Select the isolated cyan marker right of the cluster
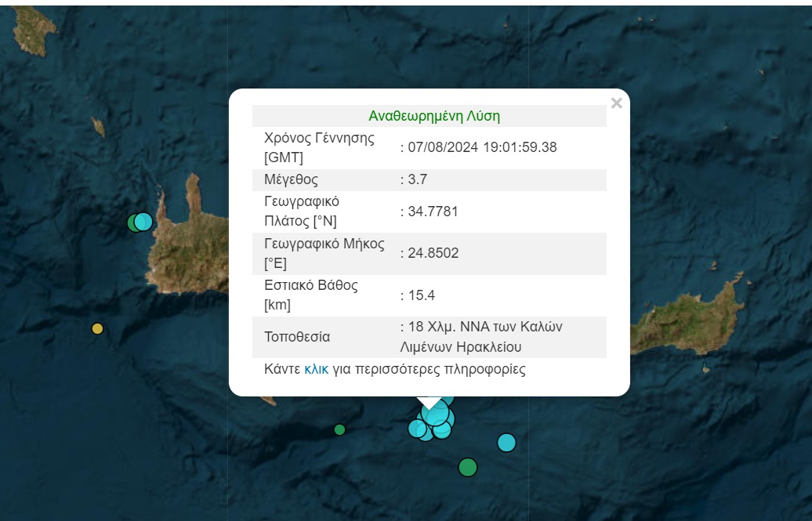The width and height of the screenshot is (812, 521). 506,443
